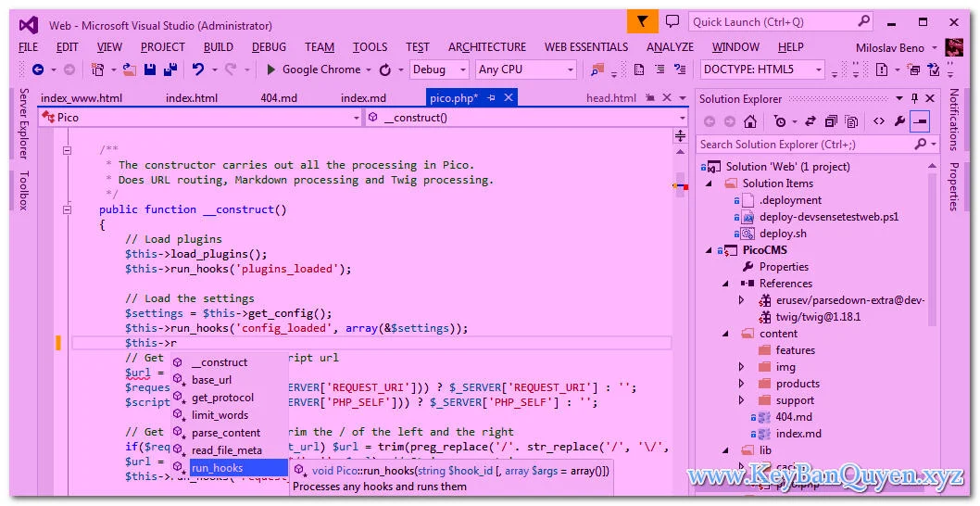The height and width of the screenshot is (506, 980).
Task: Open the DOCTYPE: HTML5 dropdown
Action: [818, 70]
